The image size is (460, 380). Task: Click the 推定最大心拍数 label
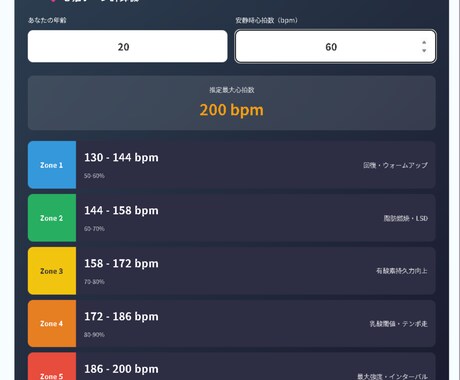tap(232, 90)
